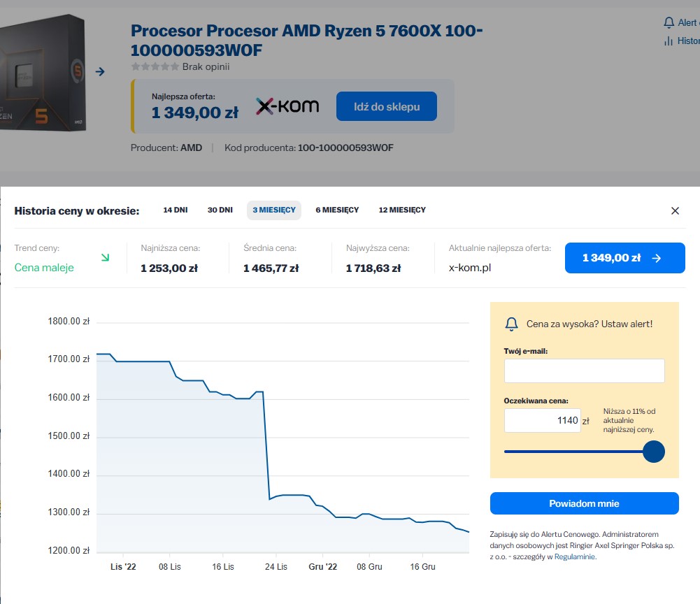The image size is (700, 604).
Task: Click the Niższa o 11% note
Action: [x=629, y=421]
